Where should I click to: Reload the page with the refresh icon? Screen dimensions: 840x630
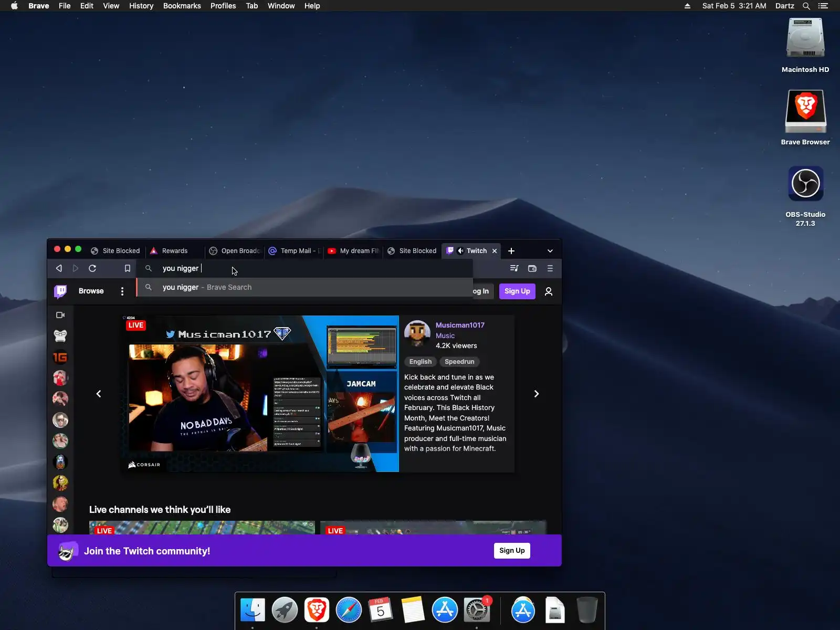[x=92, y=268]
